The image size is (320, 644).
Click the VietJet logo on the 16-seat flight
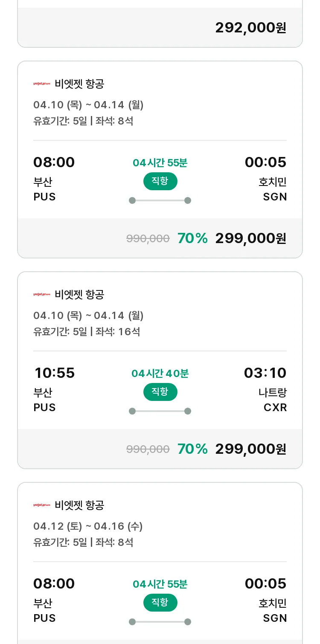(x=42, y=295)
